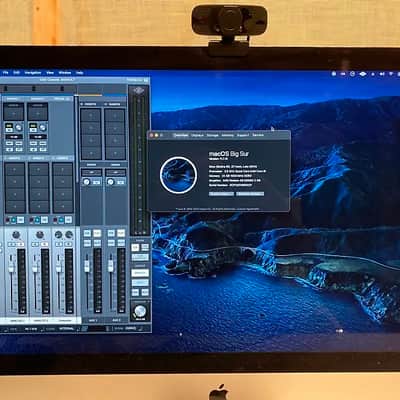
Task: Click the circular macOS Big Sur icon
Action: pos(178,175)
